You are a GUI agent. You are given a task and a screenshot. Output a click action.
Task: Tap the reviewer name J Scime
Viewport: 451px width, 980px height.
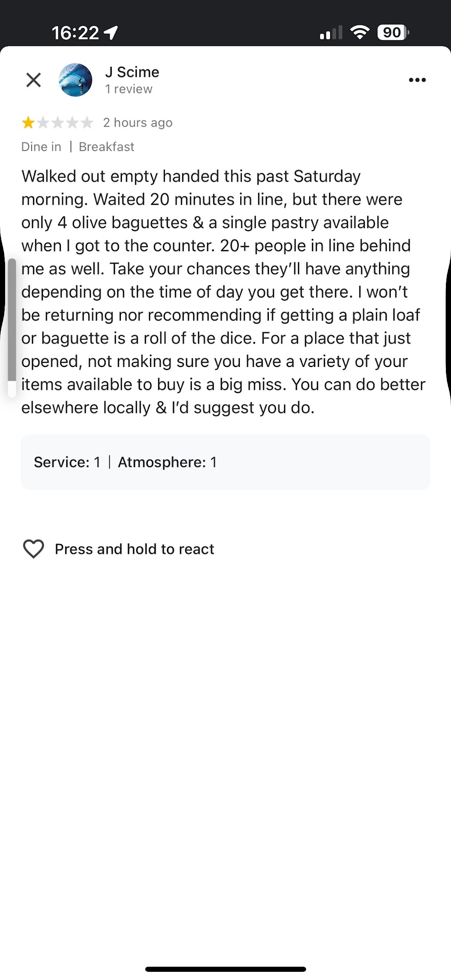point(132,72)
